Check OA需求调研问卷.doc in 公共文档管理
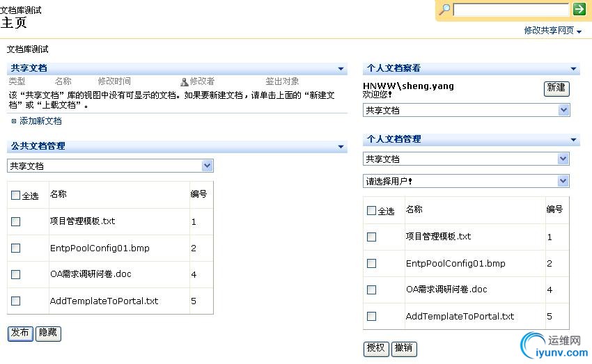The height and width of the screenshot is (364, 592). pos(15,274)
